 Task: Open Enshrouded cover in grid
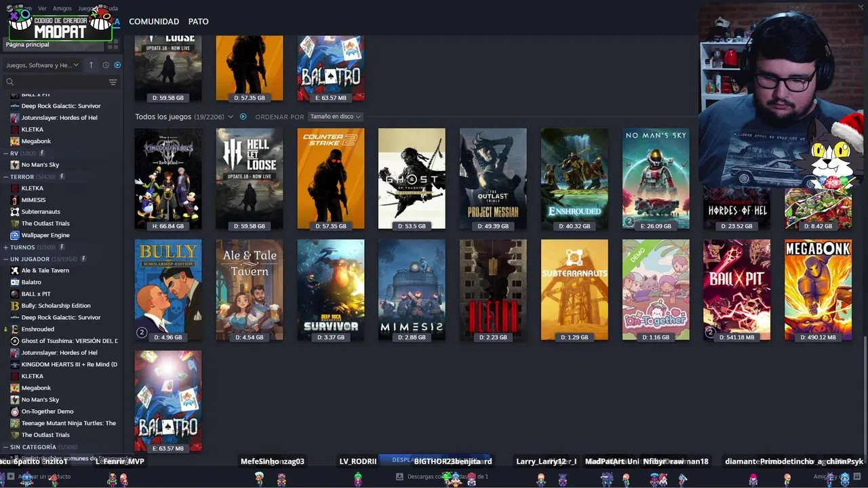click(574, 179)
